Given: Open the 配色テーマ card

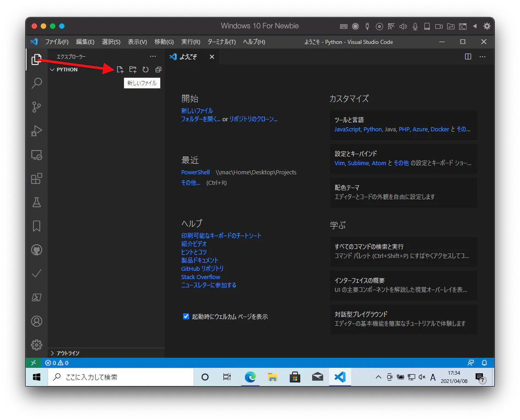Looking at the screenshot, I should pos(403,193).
